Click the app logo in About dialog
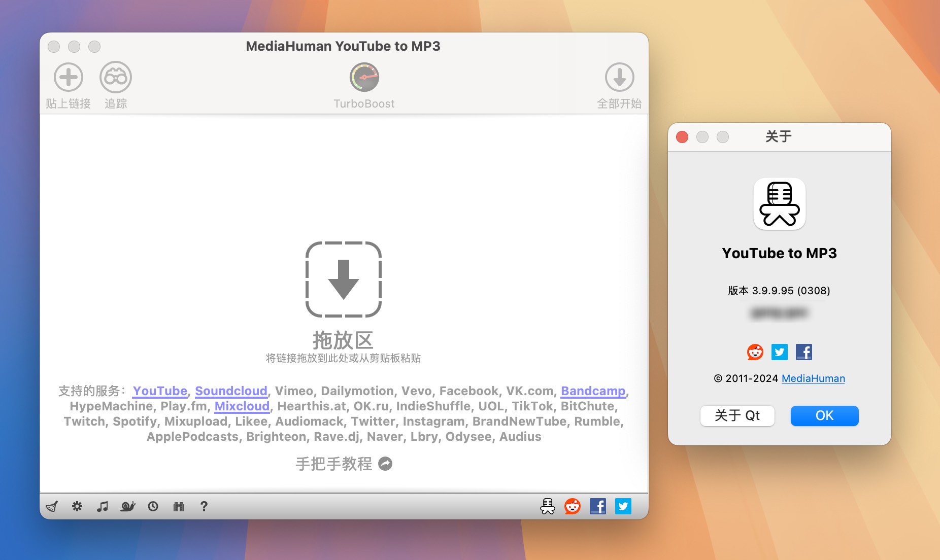 pos(780,204)
